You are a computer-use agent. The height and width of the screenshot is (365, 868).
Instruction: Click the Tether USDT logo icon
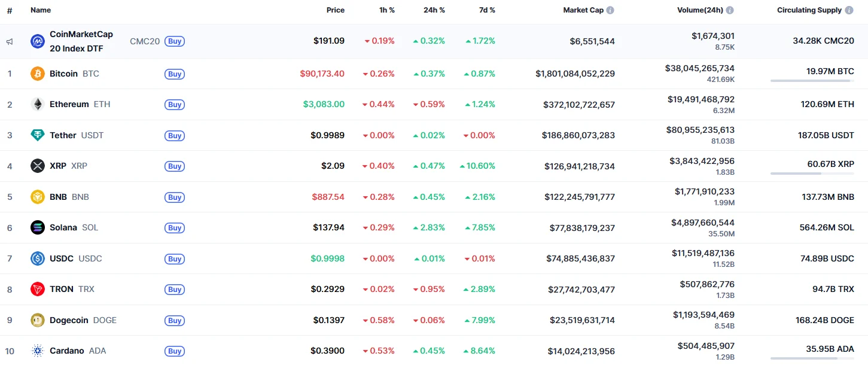[x=38, y=135]
